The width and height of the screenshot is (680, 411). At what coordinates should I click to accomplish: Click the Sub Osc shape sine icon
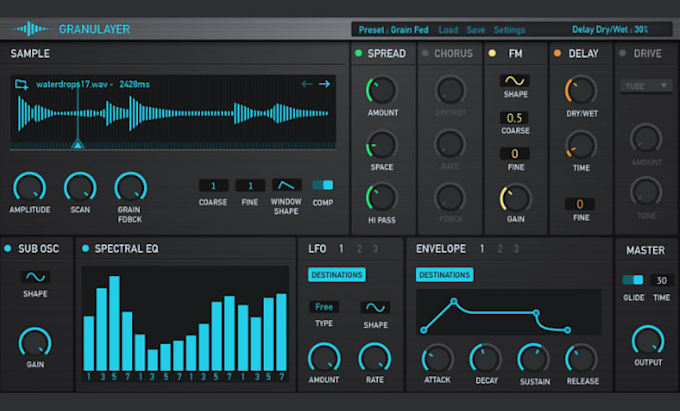point(35,277)
